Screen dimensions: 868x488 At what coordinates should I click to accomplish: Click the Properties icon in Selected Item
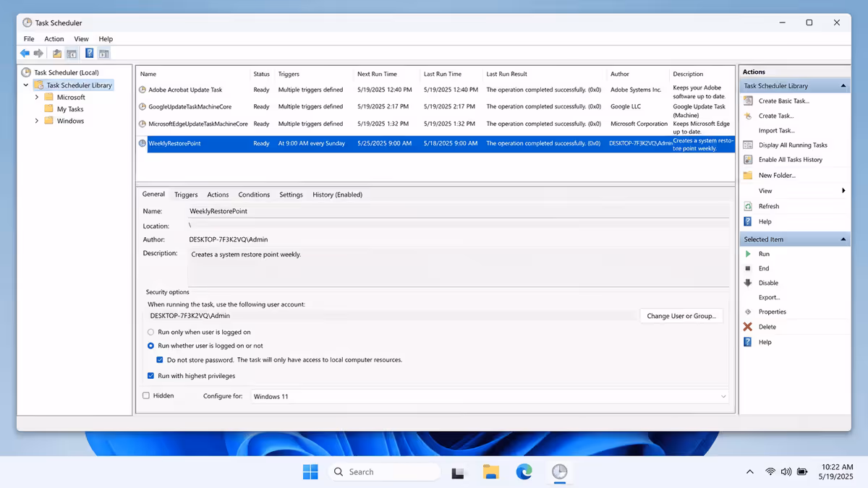coord(749,312)
